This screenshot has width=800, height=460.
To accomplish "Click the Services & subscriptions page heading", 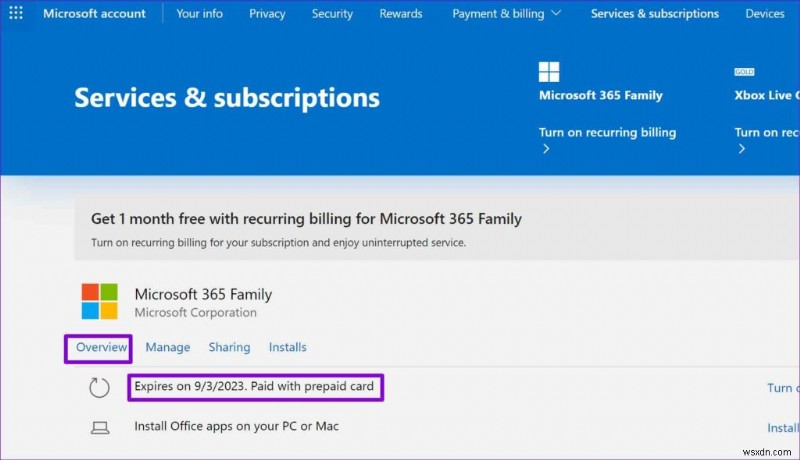I will pyautogui.click(x=227, y=97).
